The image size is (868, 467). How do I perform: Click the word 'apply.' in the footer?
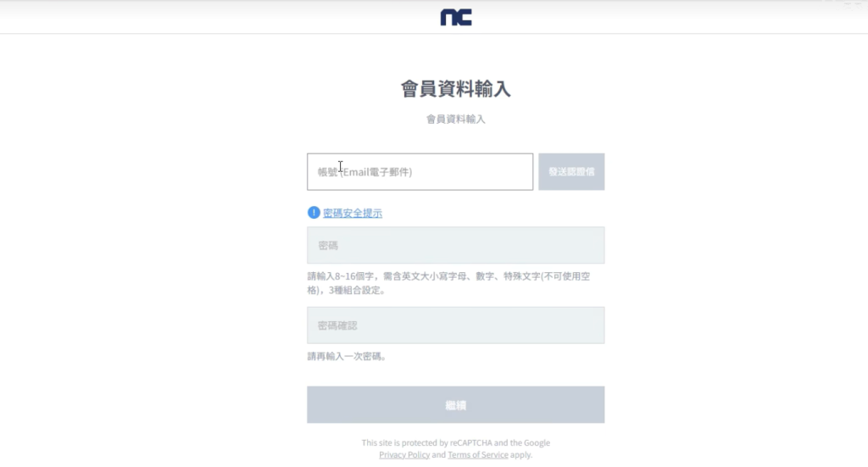pyautogui.click(x=521, y=455)
